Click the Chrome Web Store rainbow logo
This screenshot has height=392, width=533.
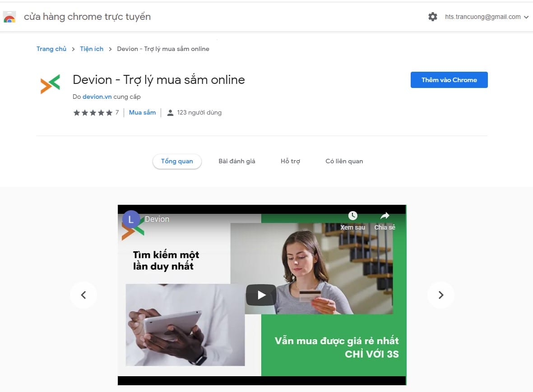(9, 17)
